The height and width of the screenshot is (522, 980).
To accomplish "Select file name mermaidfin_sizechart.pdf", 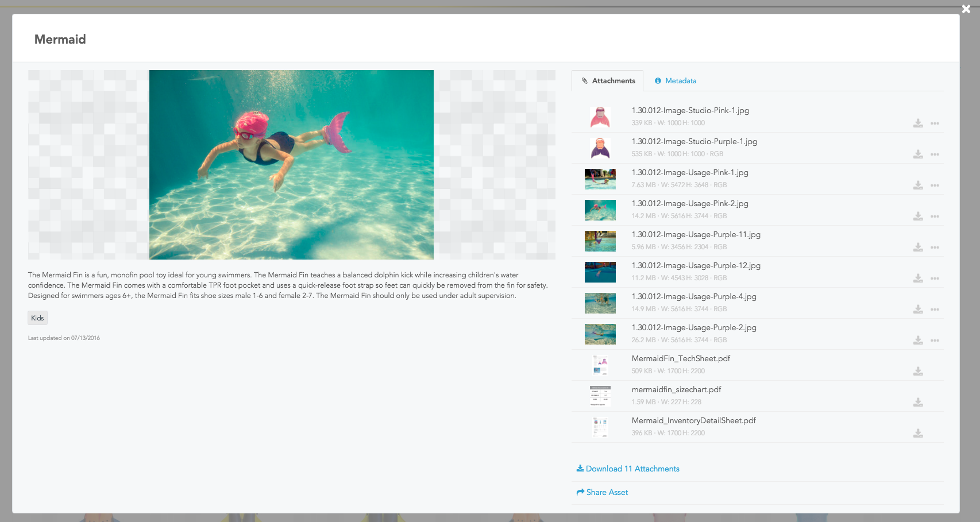I will click(x=676, y=389).
